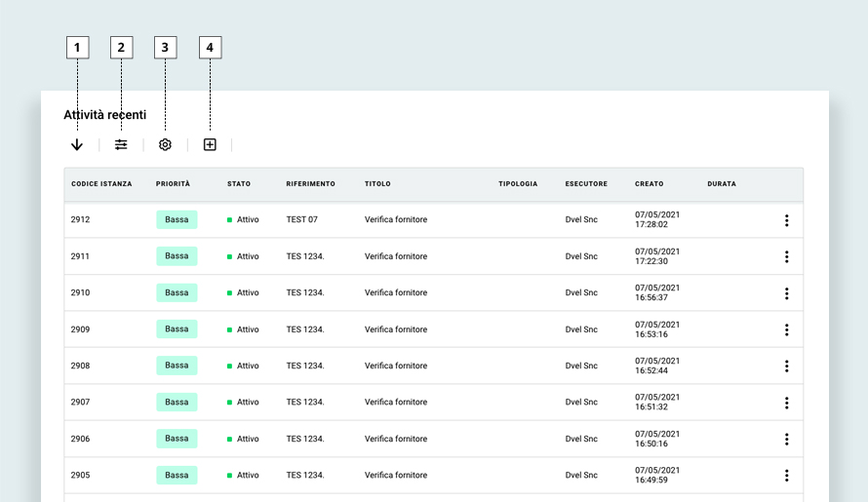Click the Bassa priority badge in row 2906
Image resolution: width=868 pixels, height=502 pixels.
(x=177, y=439)
